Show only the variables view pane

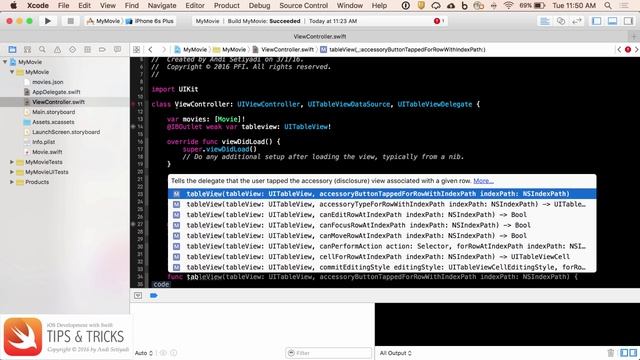click(624, 353)
